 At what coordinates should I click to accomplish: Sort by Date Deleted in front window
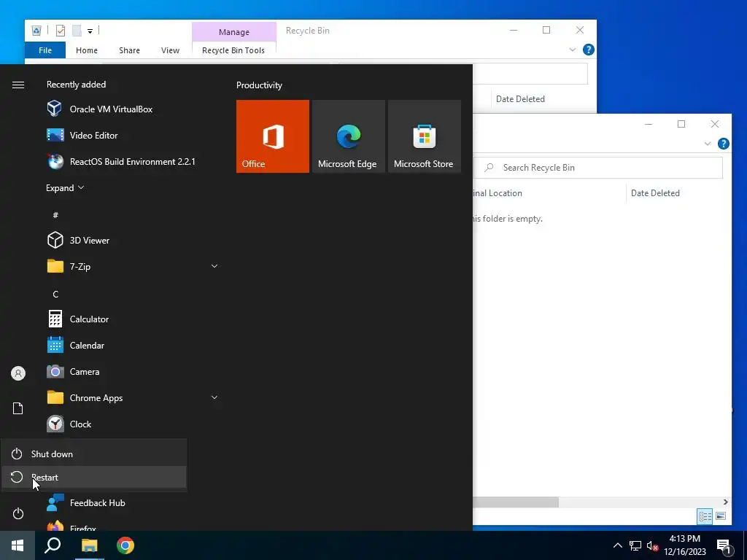pos(654,192)
